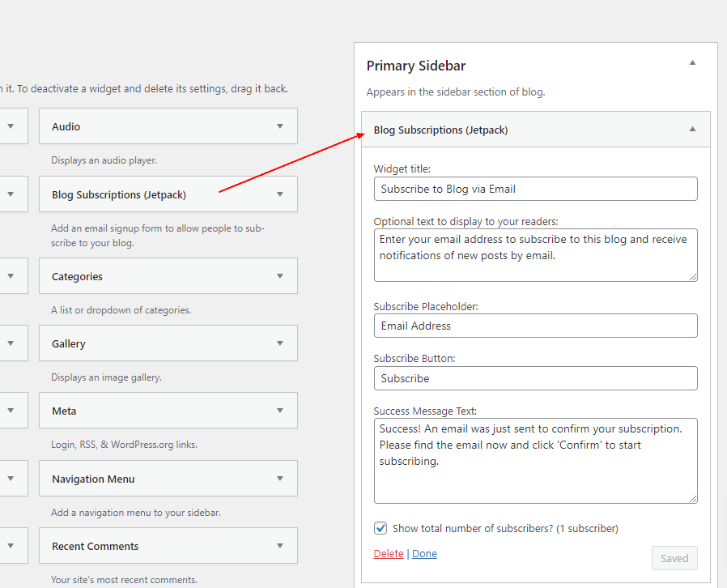The width and height of the screenshot is (727, 588).
Task: Click the Widget title input field
Action: point(535,189)
